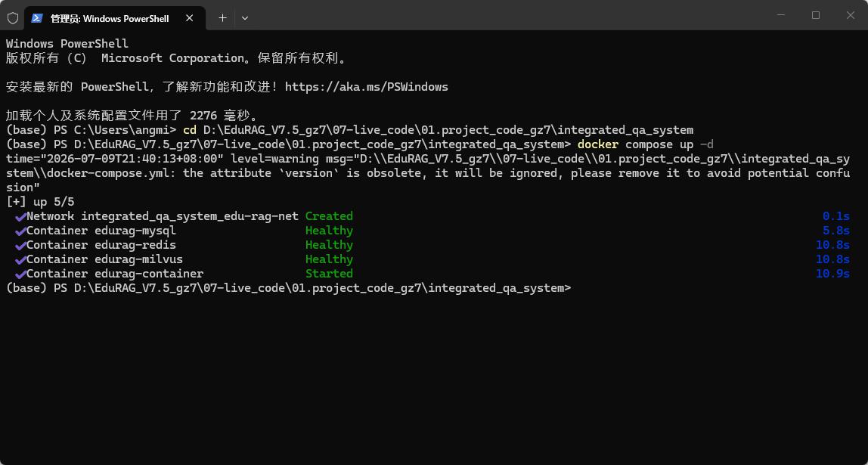Screen dimensions: 868x465
Task: Select 'Container edurag-container' text
Action: [x=115, y=274]
